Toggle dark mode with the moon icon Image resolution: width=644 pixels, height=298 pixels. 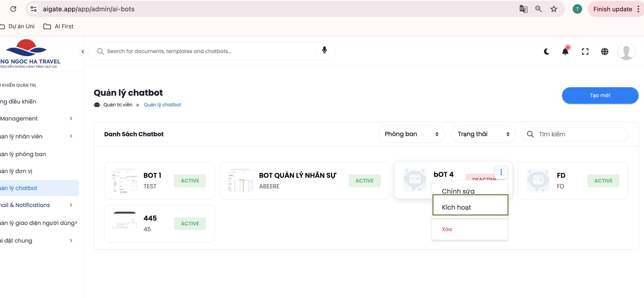547,51
